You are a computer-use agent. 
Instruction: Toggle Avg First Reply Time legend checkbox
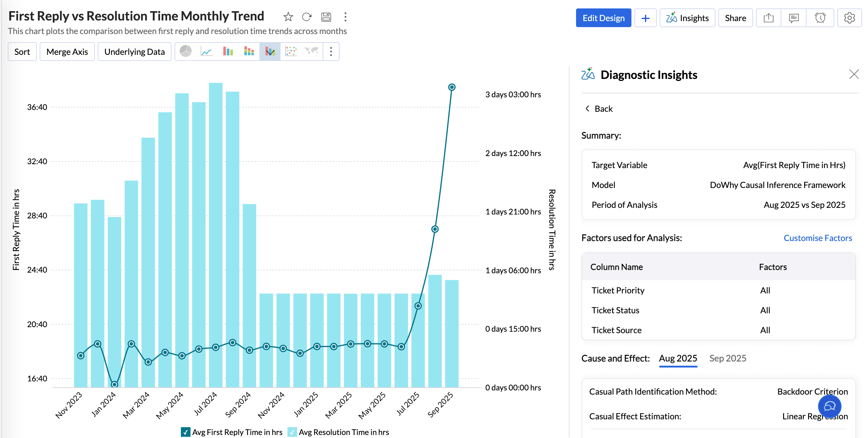point(185,432)
